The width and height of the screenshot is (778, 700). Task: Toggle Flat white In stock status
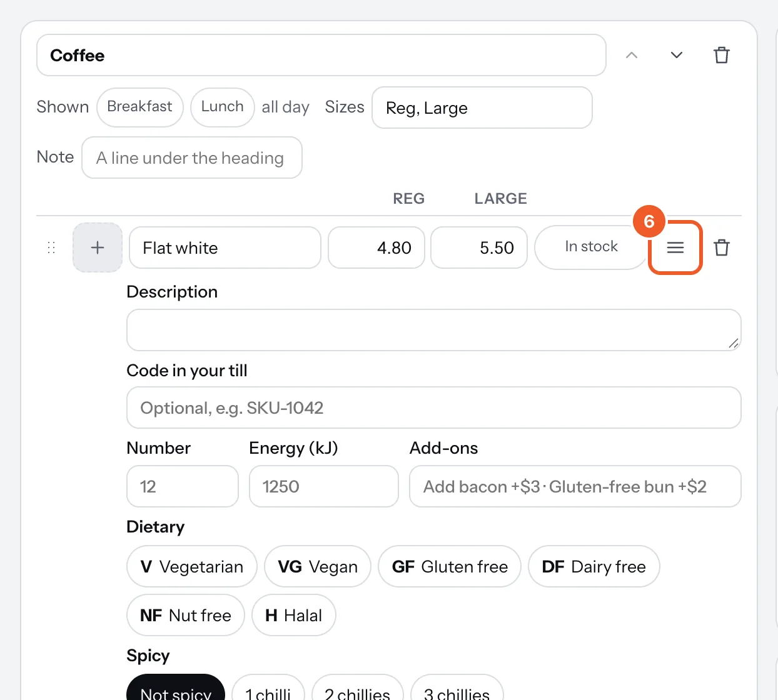pos(591,247)
